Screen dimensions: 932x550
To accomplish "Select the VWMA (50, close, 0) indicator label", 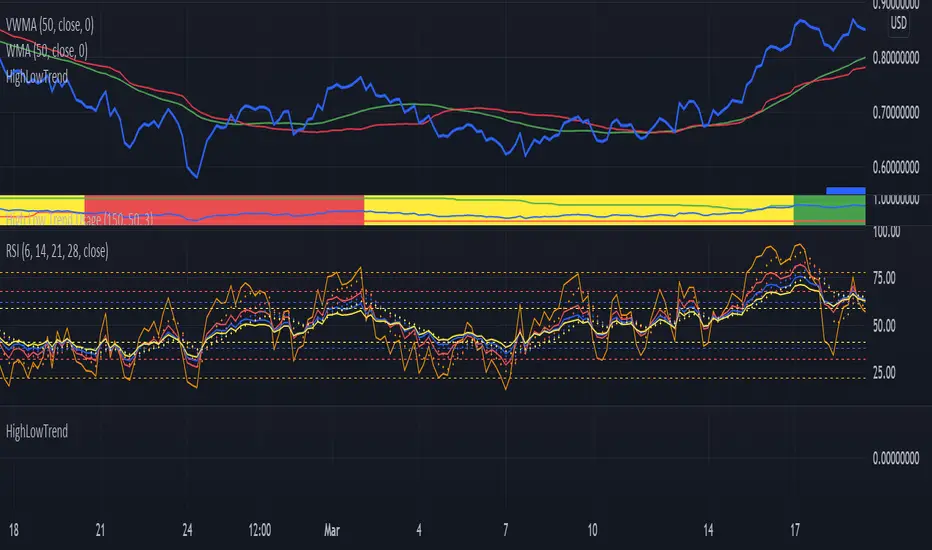I will click(49, 25).
